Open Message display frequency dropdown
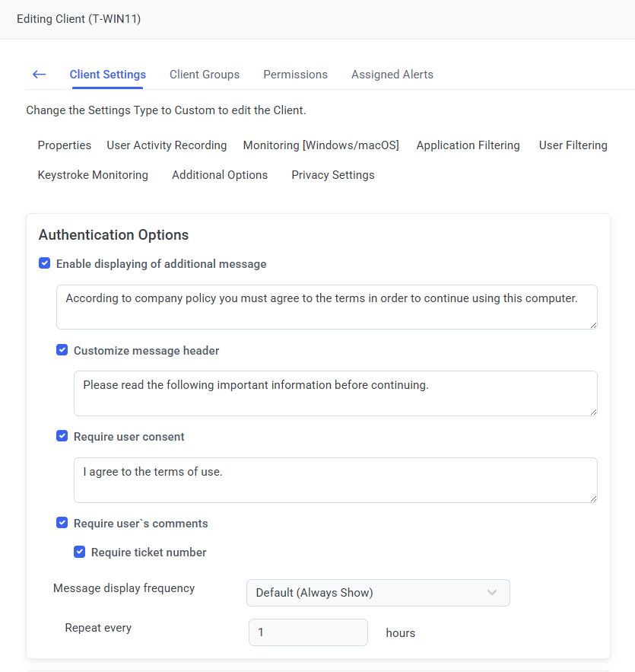The width and height of the screenshot is (635, 672). [x=378, y=593]
